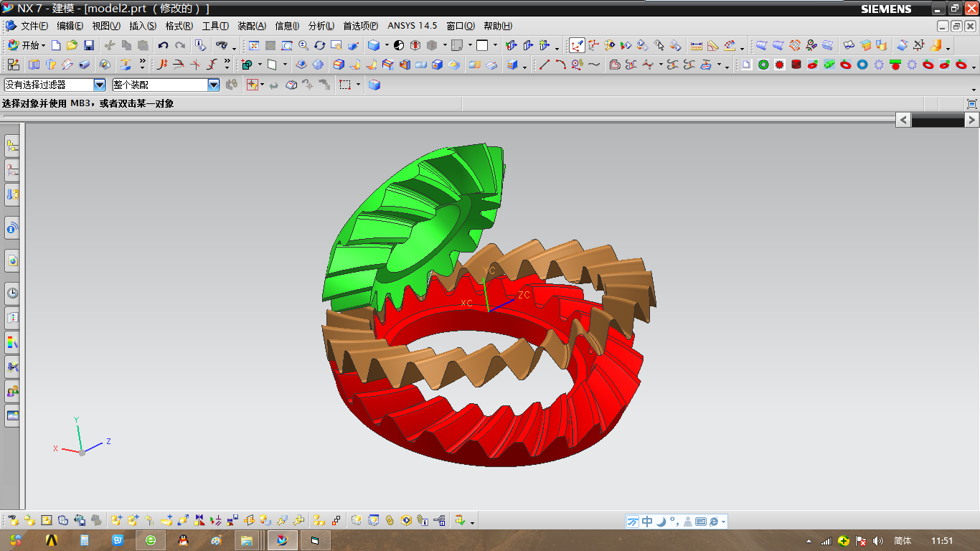Open the 视图(V) menu

106,26
